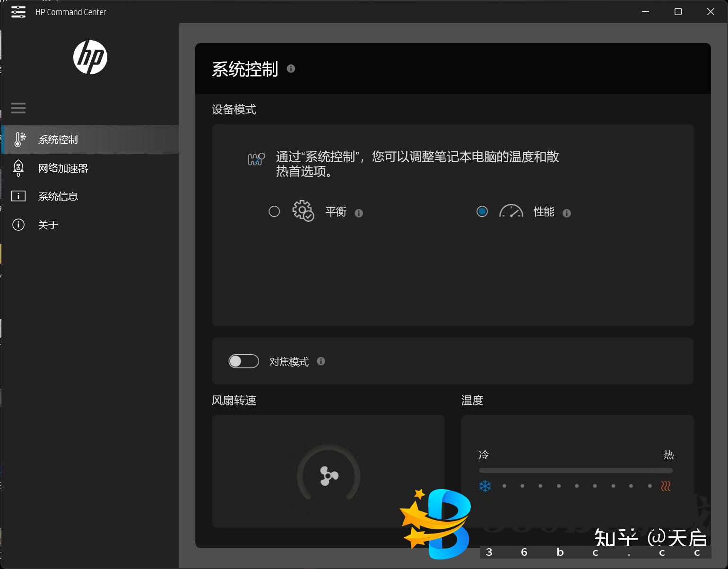
Task: Click the orange heat waves icon
Action: pyautogui.click(x=666, y=486)
